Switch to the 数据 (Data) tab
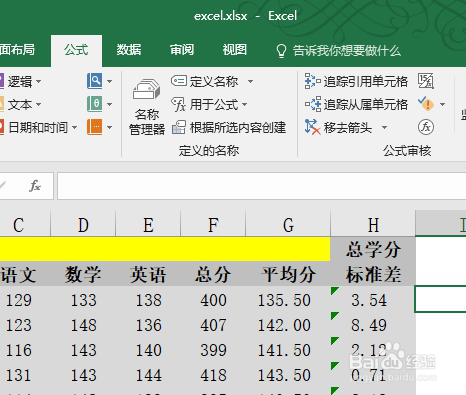 tap(129, 50)
